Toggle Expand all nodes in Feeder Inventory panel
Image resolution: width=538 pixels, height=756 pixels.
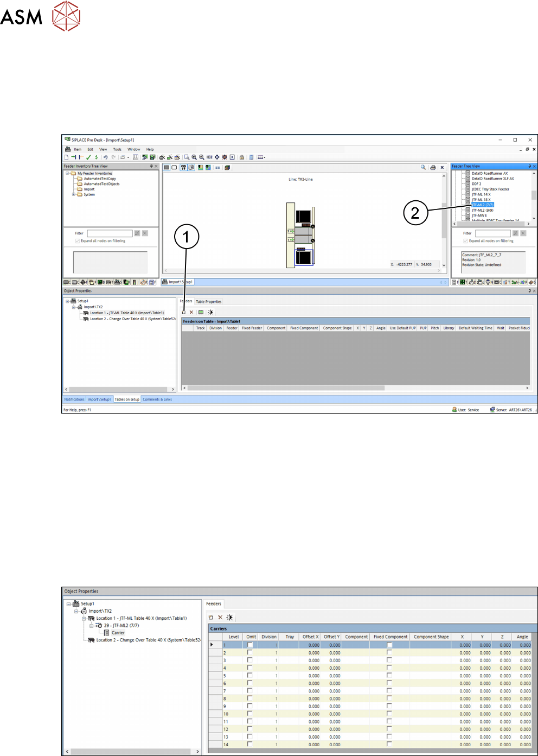pos(78,241)
